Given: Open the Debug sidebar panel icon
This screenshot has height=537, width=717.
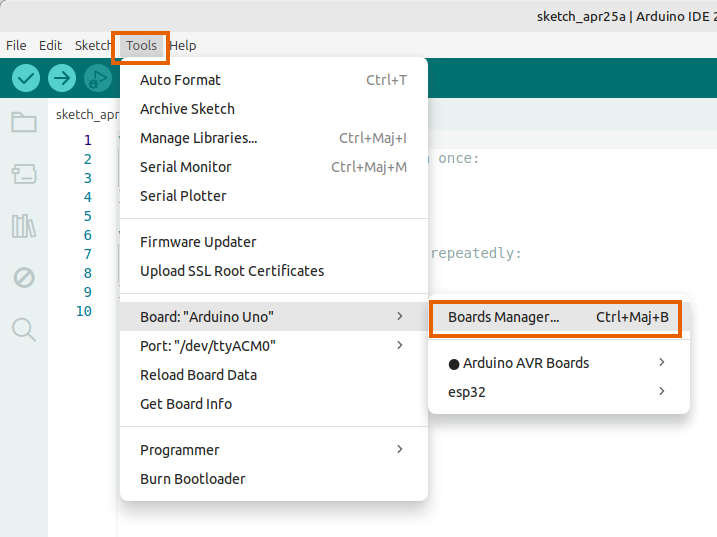Looking at the screenshot, I should click(24, 278).
